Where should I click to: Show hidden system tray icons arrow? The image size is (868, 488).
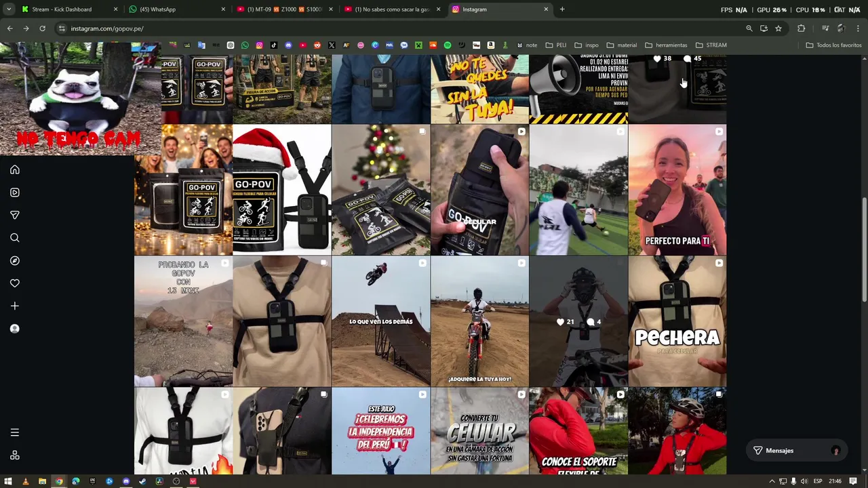[772, 481]
